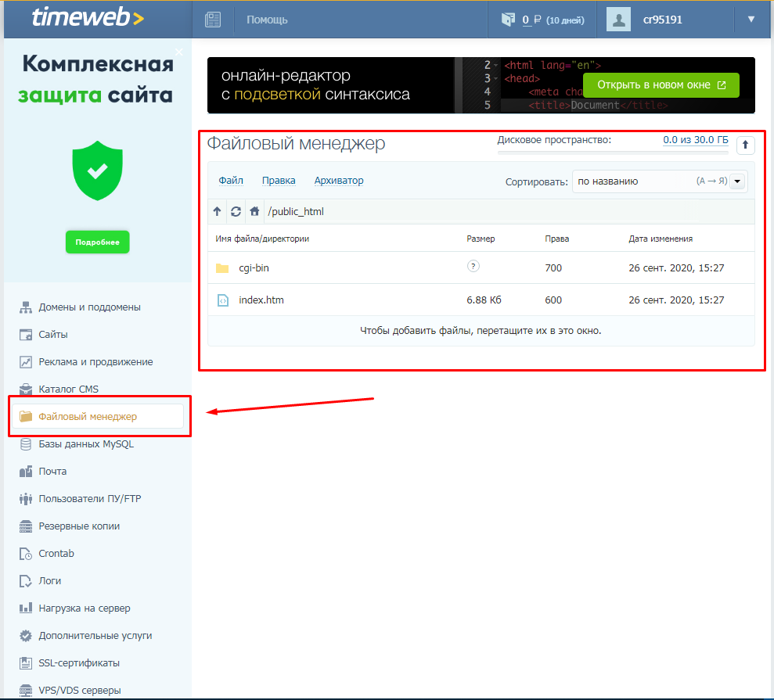Open Реклама и продвижение section
Screen dimensions: 774x700
click(95, 362)
